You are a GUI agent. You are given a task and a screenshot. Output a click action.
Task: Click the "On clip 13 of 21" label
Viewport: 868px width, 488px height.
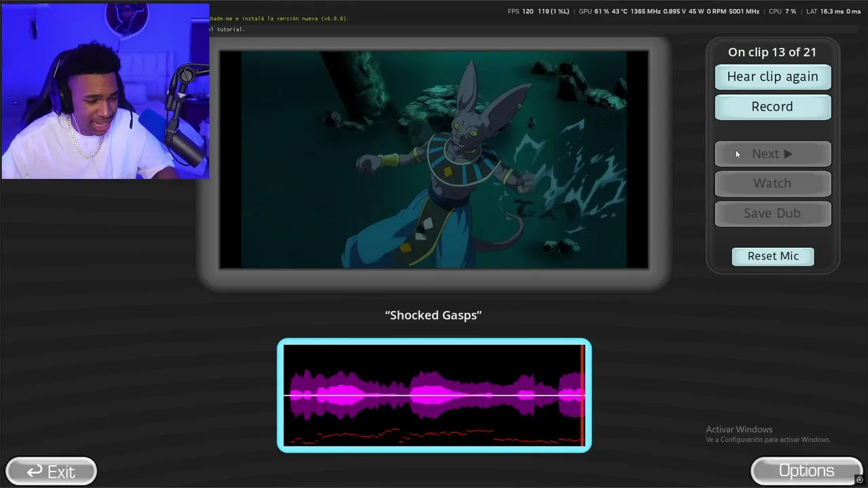tap(772, 52)
